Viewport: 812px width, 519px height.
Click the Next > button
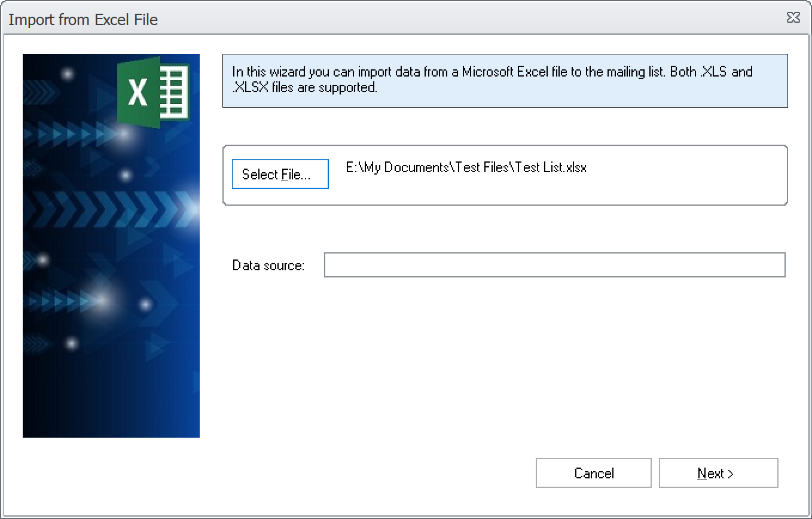coord(718,474)
